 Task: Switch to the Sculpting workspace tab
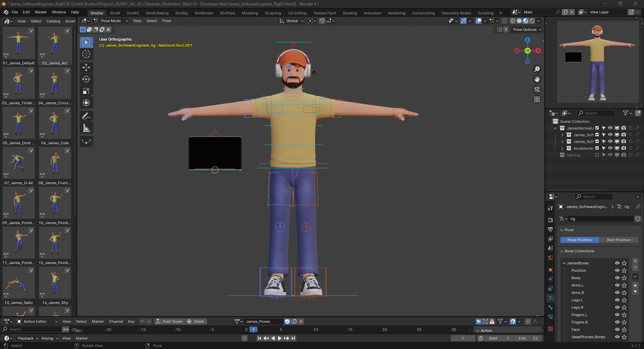273,13
